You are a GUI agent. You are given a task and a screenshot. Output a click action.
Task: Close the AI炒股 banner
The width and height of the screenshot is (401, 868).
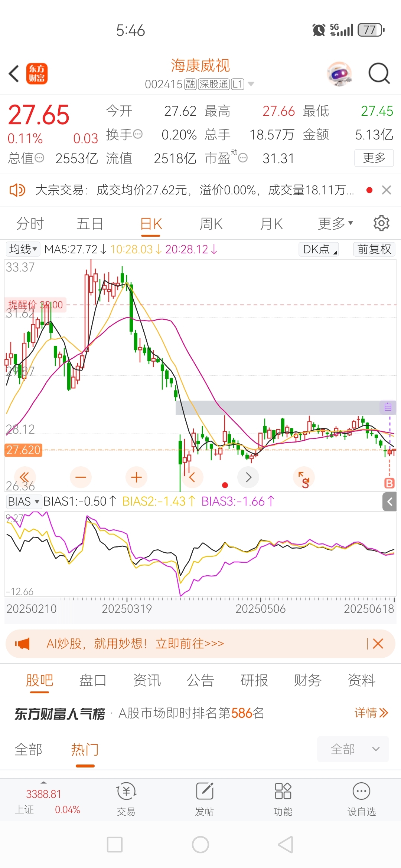coord(378,644)
